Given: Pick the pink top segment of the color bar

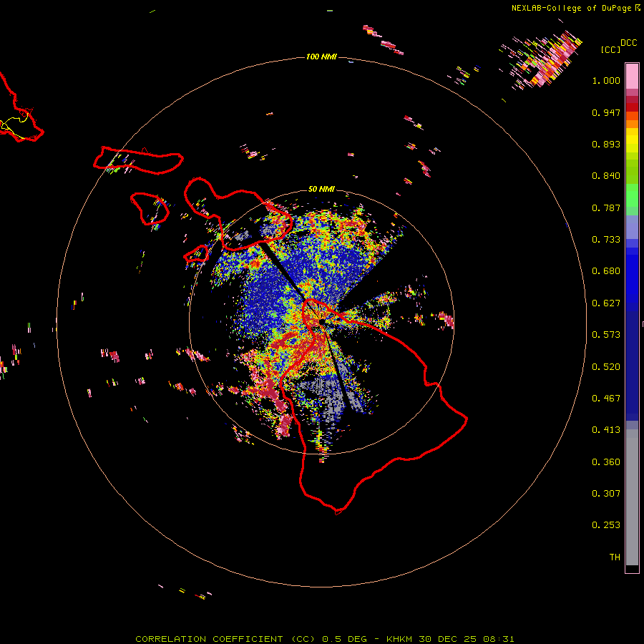Looking at the screenshot, I should 632,76.
